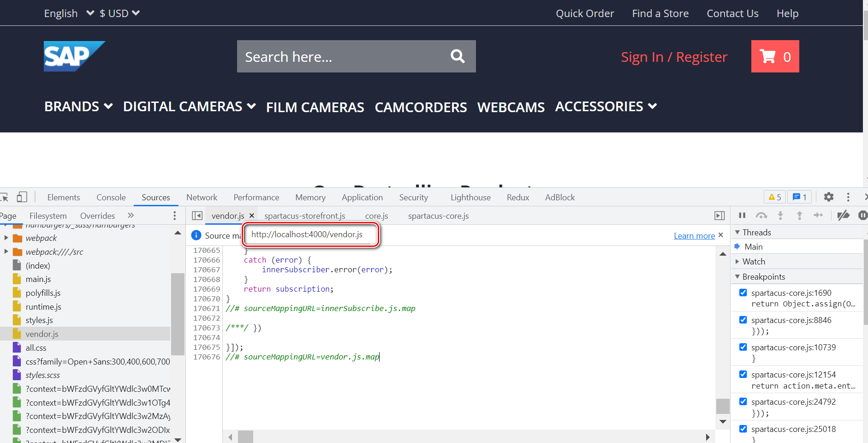The image size is (868, 443).
Task: Click the Learn more link
Action: (694, 236)
